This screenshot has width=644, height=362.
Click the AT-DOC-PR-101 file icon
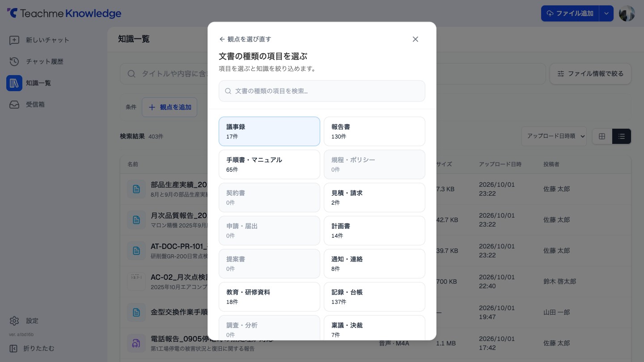136,251
